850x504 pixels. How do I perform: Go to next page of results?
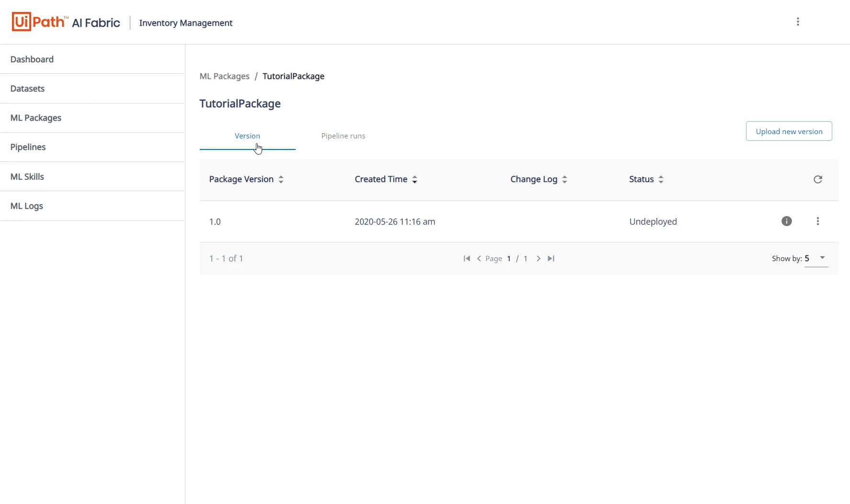pos(539,258)
